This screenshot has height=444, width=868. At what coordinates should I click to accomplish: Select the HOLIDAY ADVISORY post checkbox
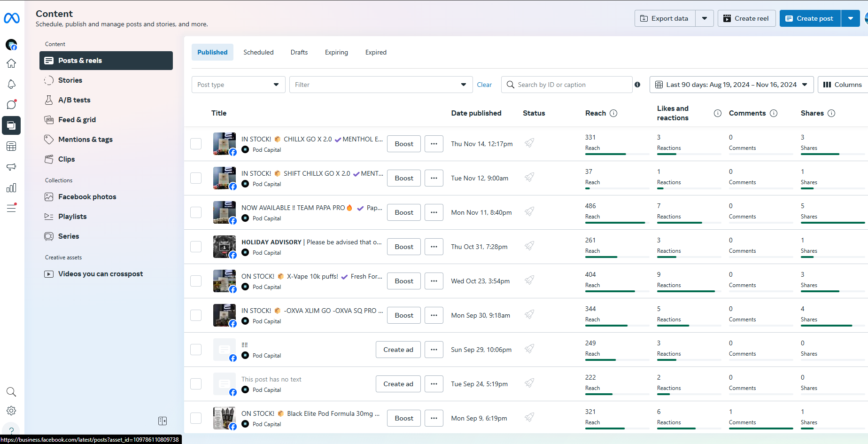pos(196,247)
